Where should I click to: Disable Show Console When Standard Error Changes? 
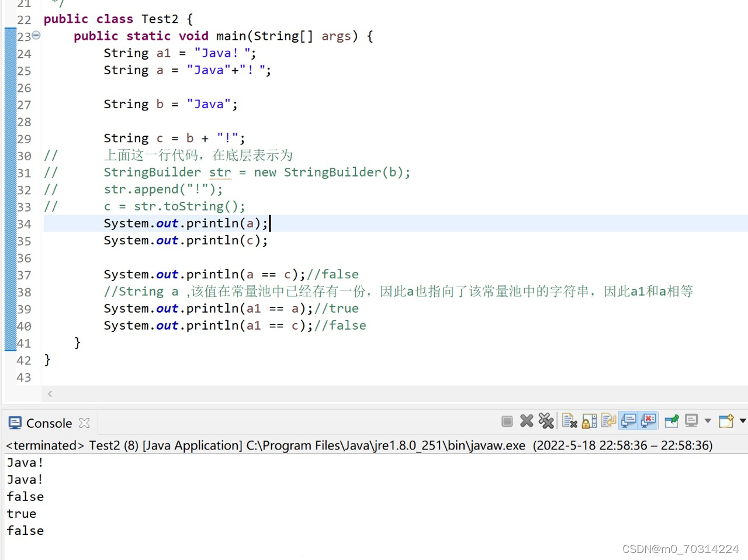(649, 420)
